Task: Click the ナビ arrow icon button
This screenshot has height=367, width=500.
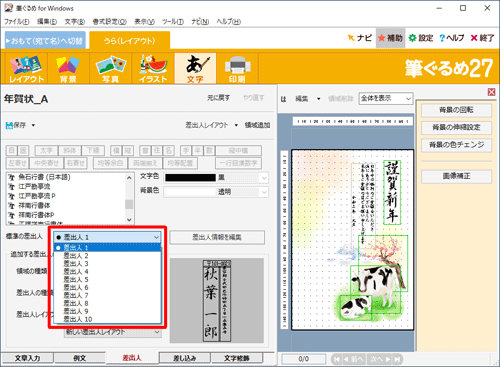Action: pos(360,38)
